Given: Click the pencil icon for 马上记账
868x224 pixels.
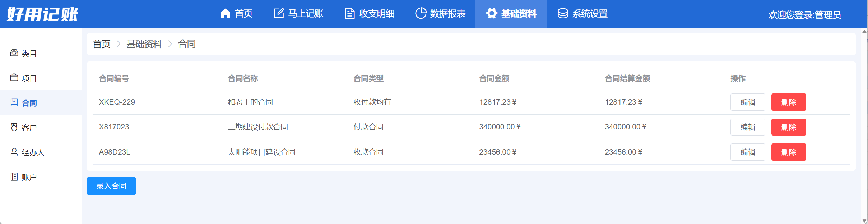Looking at the screenshot, I should [279, 13].
